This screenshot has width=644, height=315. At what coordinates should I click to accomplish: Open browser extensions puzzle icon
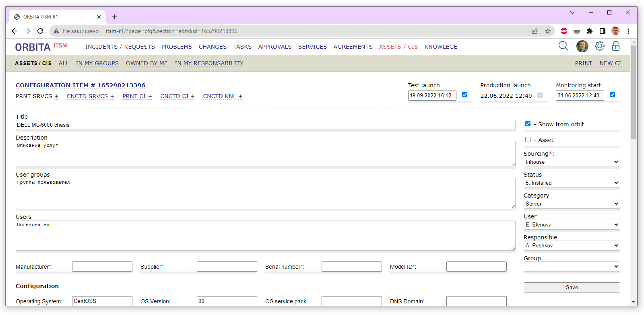590,31
